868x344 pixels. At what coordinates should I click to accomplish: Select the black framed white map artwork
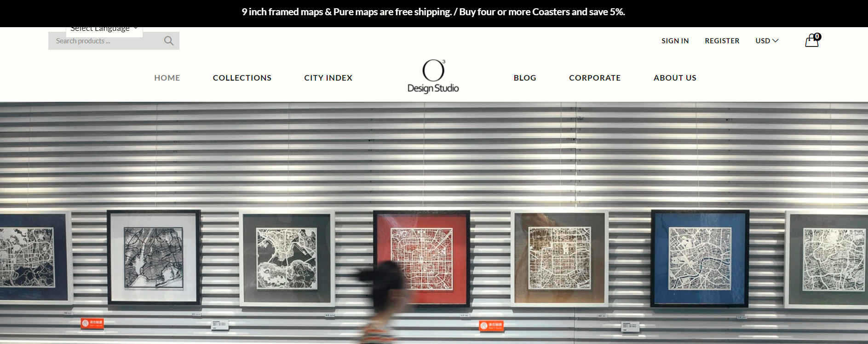pyautogui.click(x=154, y=257)
